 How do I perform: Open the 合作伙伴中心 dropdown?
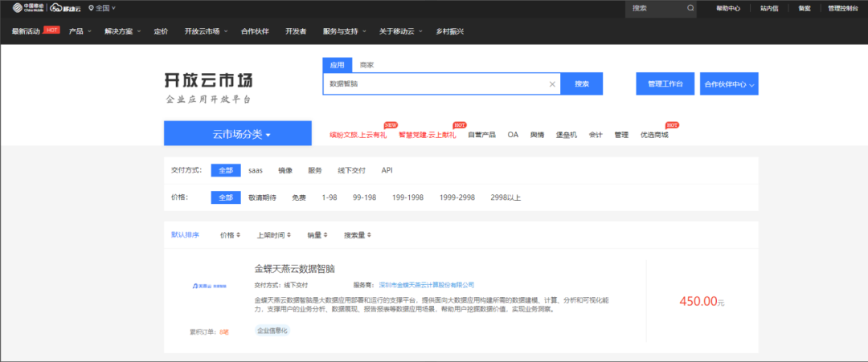click(x=729, y=84)
